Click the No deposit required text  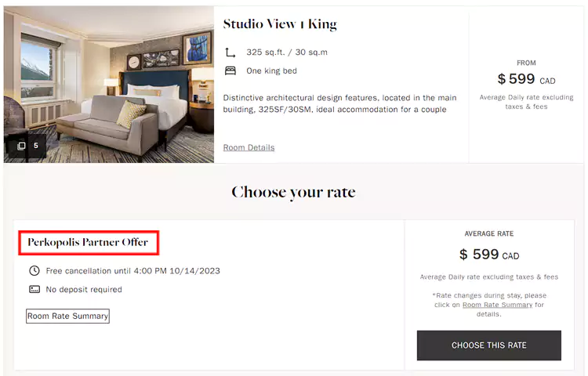click(x=84, y=289)
